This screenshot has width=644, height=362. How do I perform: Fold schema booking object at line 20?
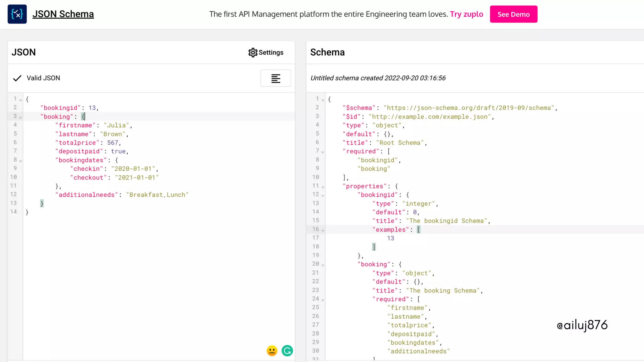pyautogui.click(x=323, y=265)
